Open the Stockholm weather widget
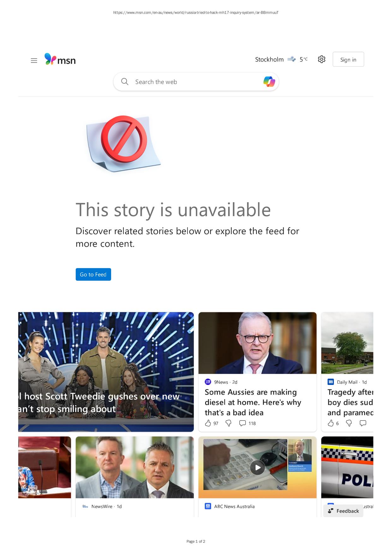392x554 pixels. click(x=281, y=59)
